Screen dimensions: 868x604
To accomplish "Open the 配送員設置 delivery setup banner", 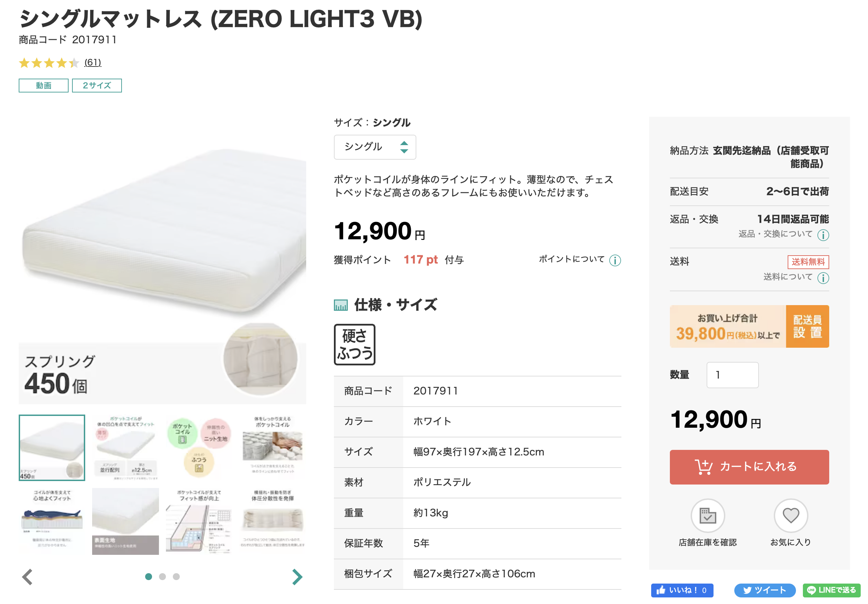I will pos(749,326).
